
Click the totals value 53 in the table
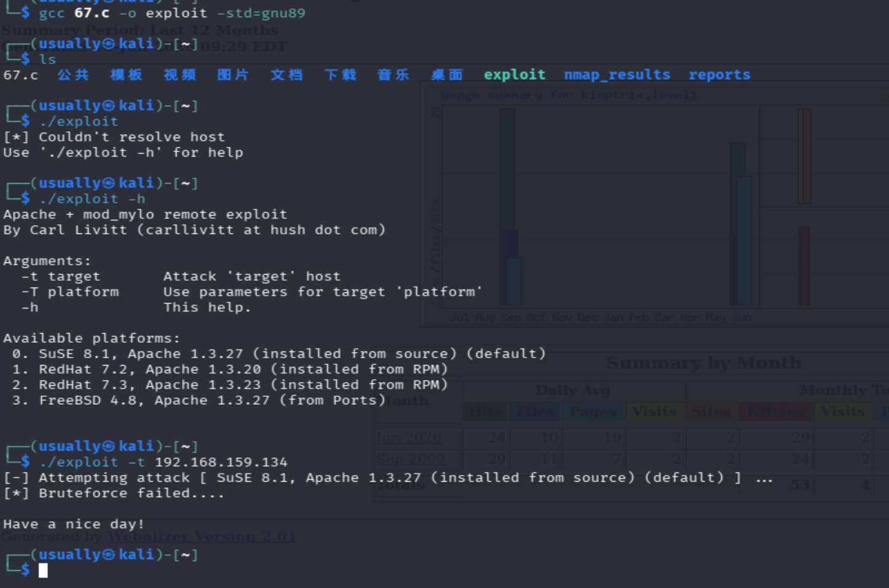(800, 485)
